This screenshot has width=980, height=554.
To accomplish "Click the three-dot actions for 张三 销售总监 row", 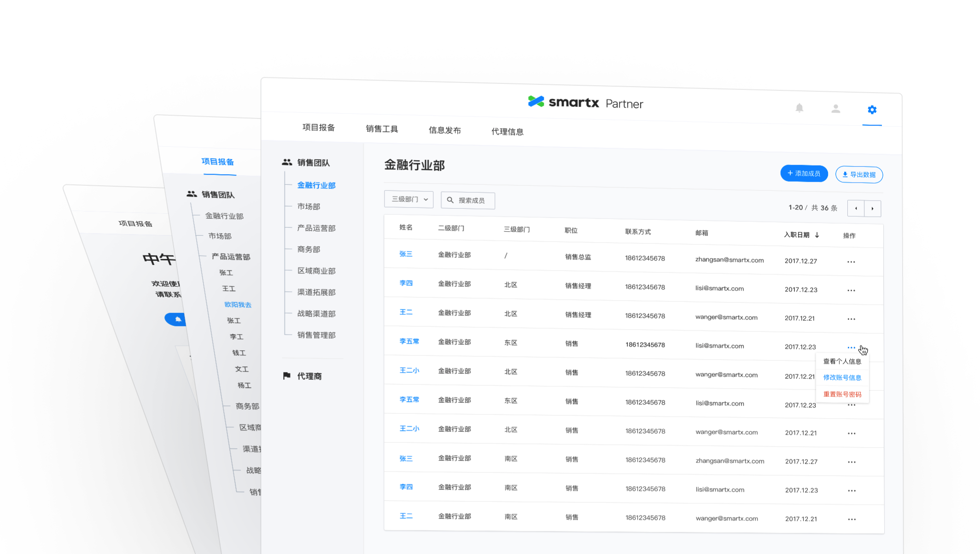I will 851,262.
